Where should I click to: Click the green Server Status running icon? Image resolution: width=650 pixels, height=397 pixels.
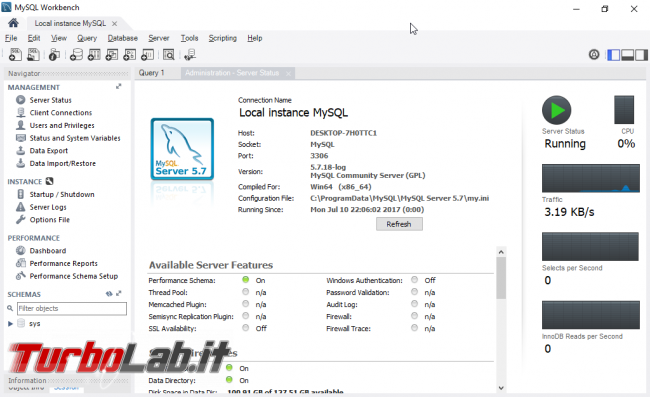click(556, 110)
